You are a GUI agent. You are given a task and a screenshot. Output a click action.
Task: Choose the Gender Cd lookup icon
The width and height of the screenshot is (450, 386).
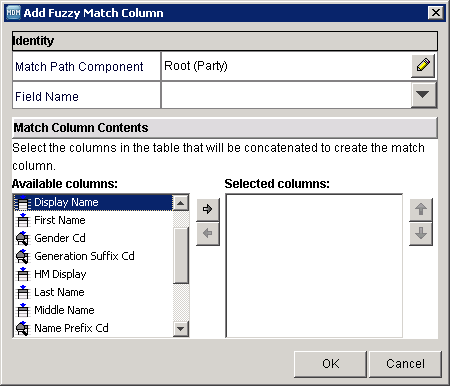tap(23, 238)
